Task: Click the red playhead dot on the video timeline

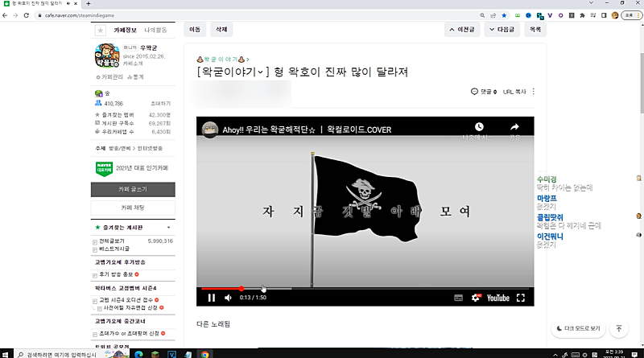Action: tap(242, 289)
